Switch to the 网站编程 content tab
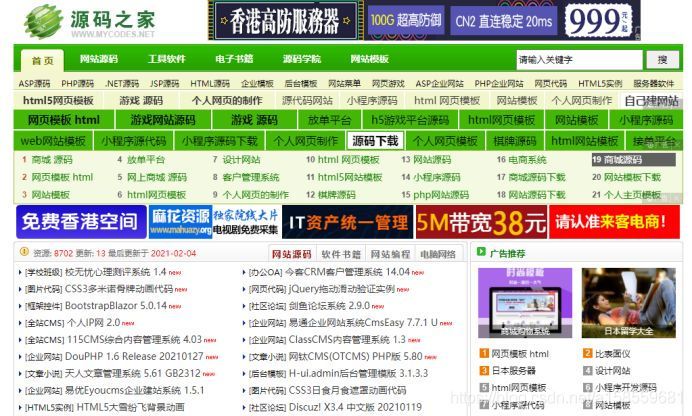The image size is (692, 416). click(391, 254)
